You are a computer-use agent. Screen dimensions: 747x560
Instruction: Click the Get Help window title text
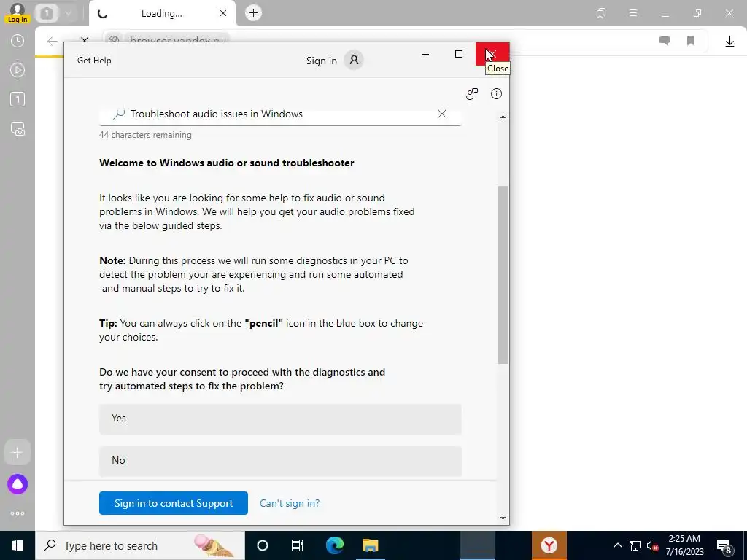[94, 61]
